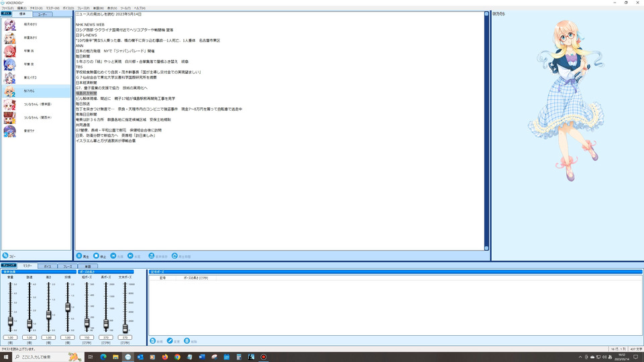Select the 琴葉 茜 voice preset

point(36,51)
